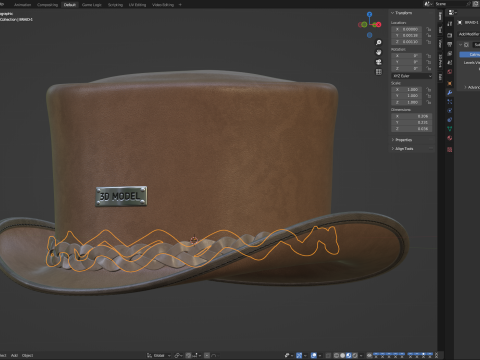Select solid viewport shading
Screen dimensions: 480x360
pyautogui.click(x=342, y=355)
